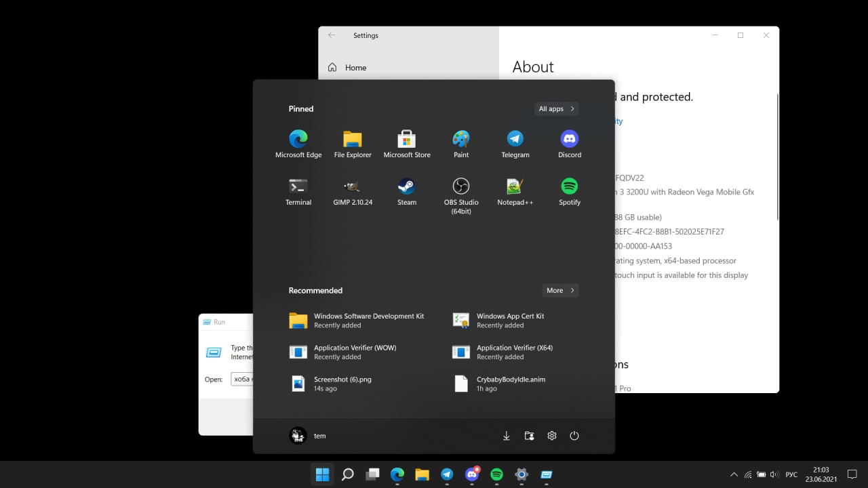Screen dimensions: 868x488
Task: Open Power options button
Action: (574, 436)
